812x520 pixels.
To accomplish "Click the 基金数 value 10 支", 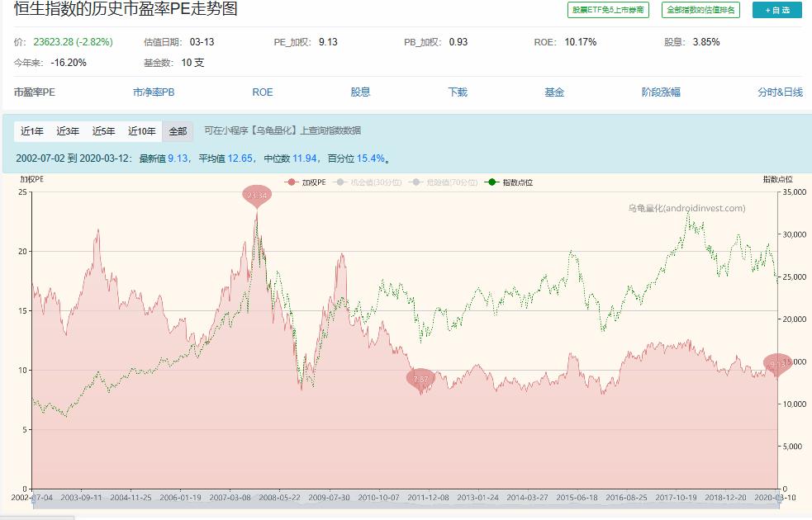I will [x=192, y=63].
